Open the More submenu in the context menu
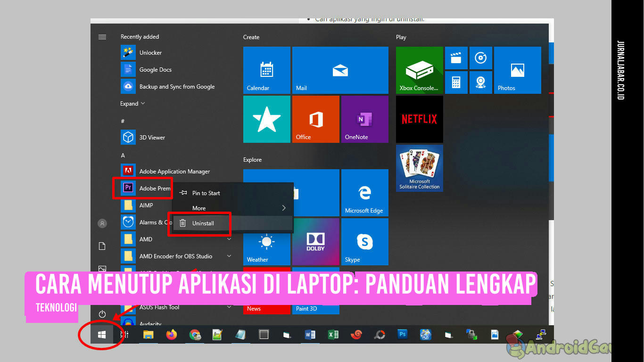The image size is (644, 362). tap(233, 208)
